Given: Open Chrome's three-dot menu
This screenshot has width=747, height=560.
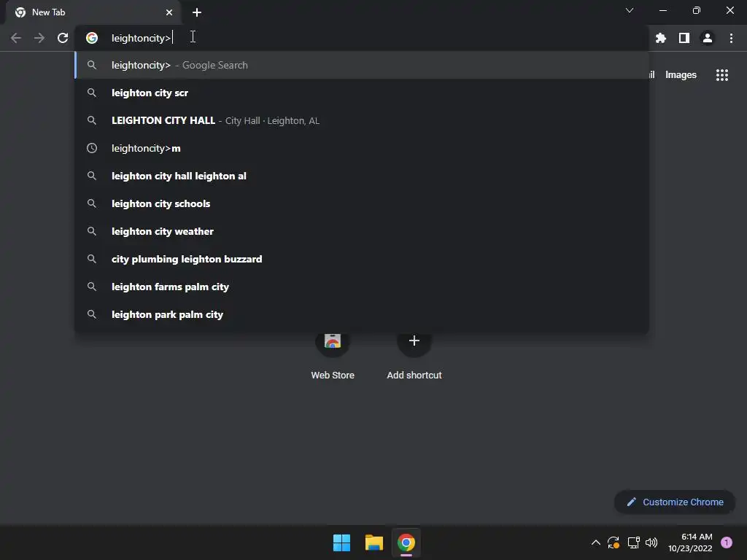Looking at the screenshot, I should point(731,38).
